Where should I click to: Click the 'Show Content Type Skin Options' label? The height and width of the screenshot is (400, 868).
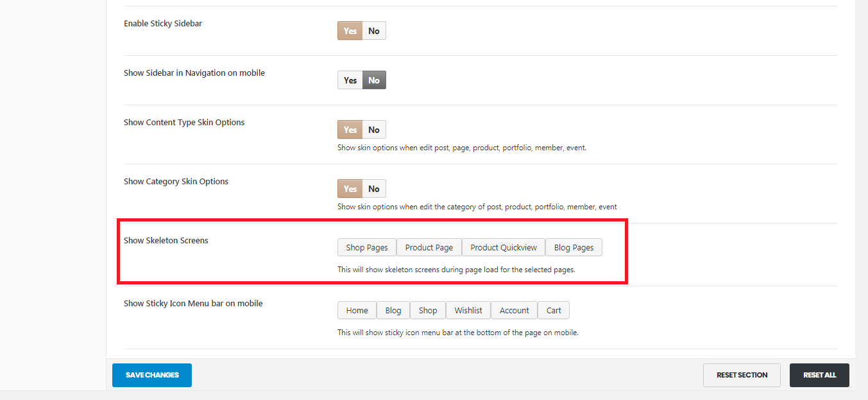pos(184,123)
